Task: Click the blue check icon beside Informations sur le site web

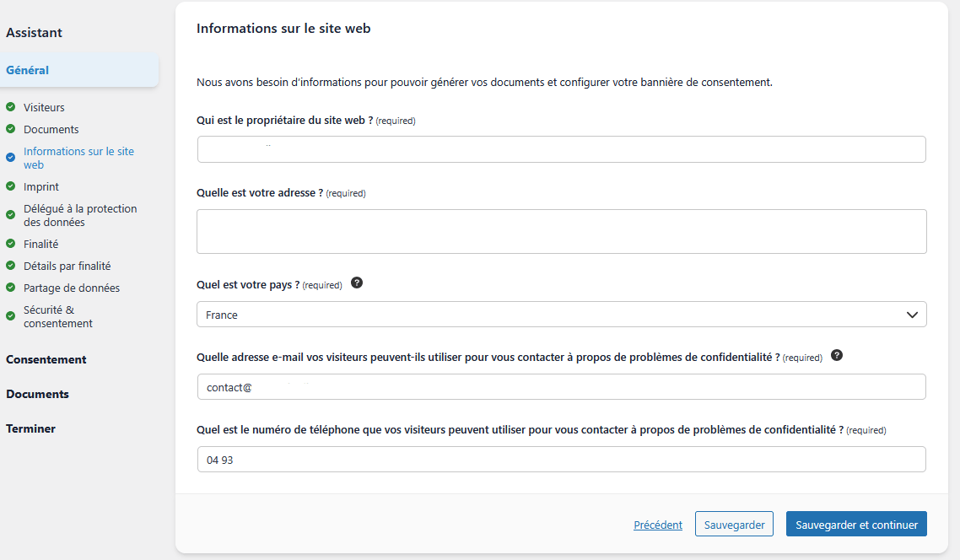Action: pyautogui.click(x=10, y=157)
